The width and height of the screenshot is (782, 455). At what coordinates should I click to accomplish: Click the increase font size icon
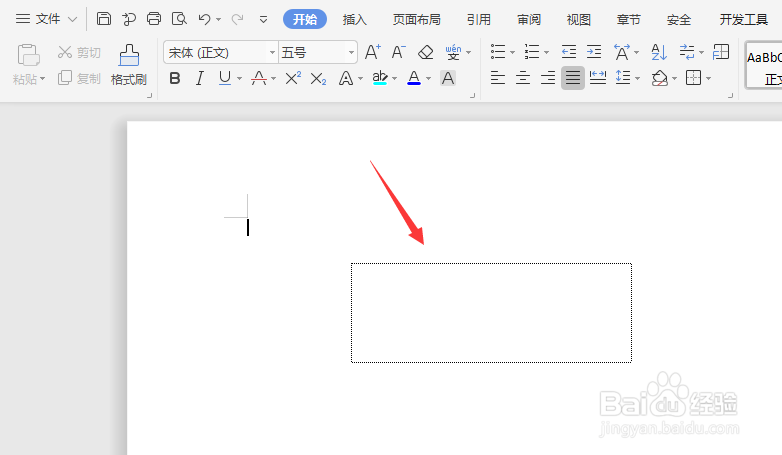pos(373,52)
